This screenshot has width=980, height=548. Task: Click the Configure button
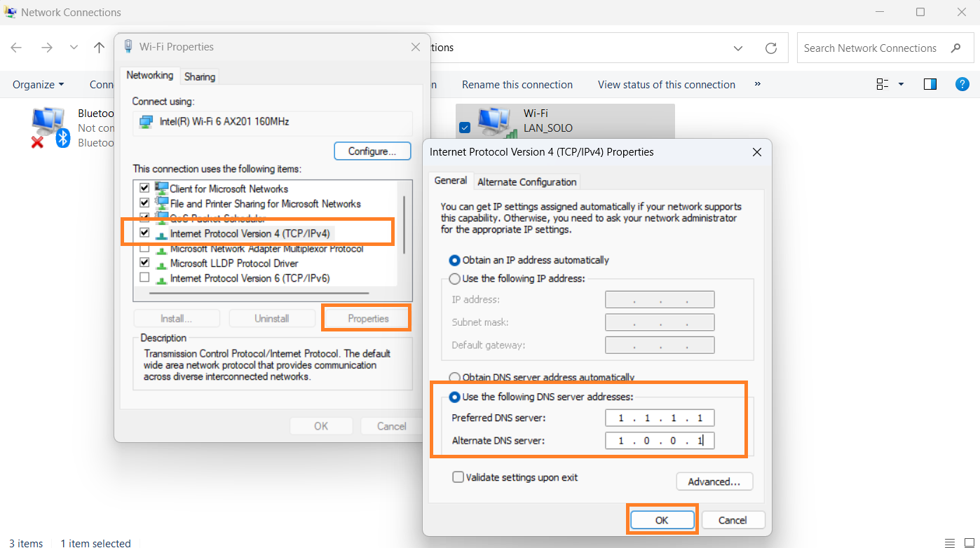coord(372,151)
